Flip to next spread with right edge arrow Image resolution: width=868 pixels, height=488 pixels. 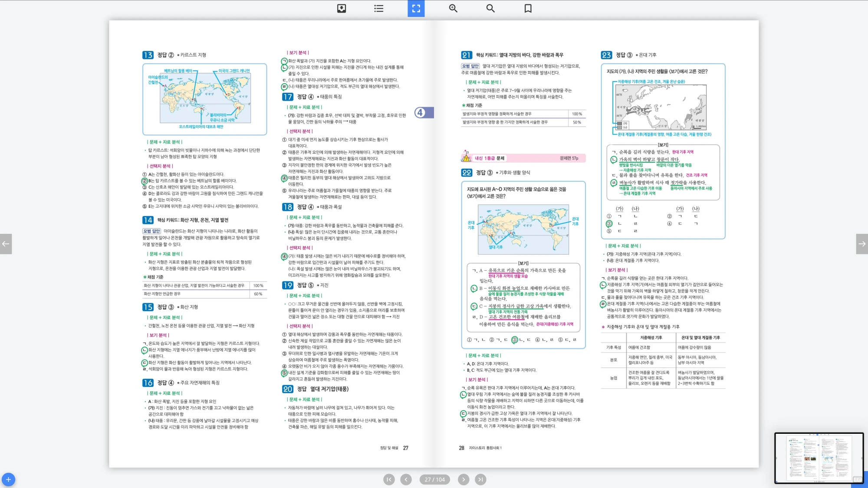point(862,244)
